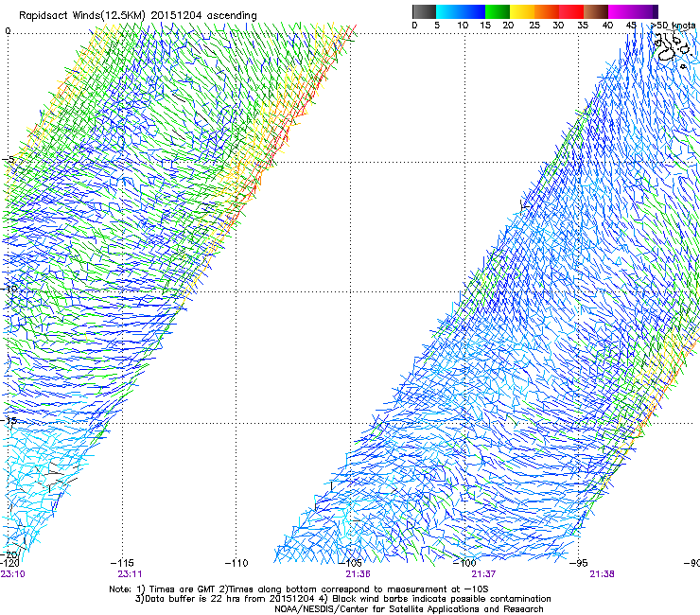Click the legend scale value '20'

[x=508, y=26]
